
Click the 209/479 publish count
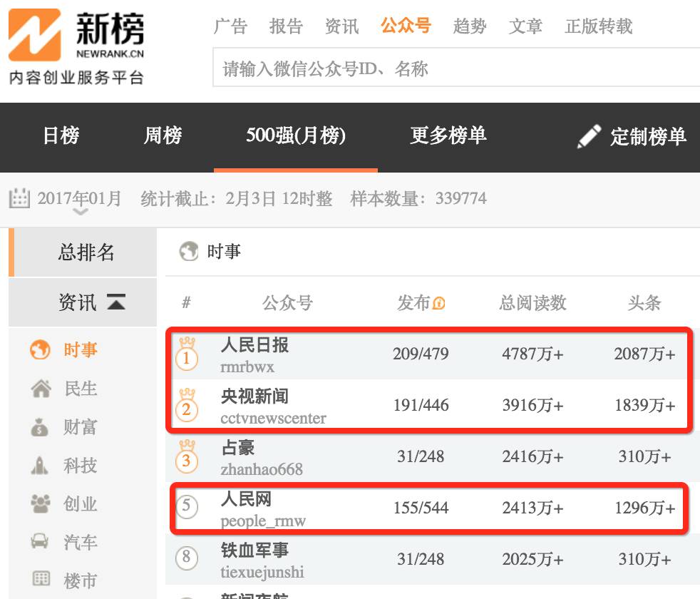[x=421, y=354]
